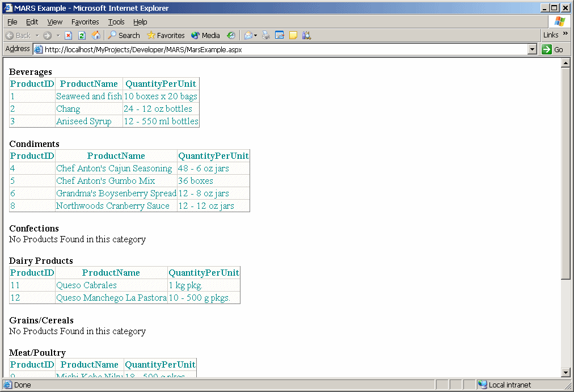
Task: Print the page with Print icon
Action: (x=266, y=36)
